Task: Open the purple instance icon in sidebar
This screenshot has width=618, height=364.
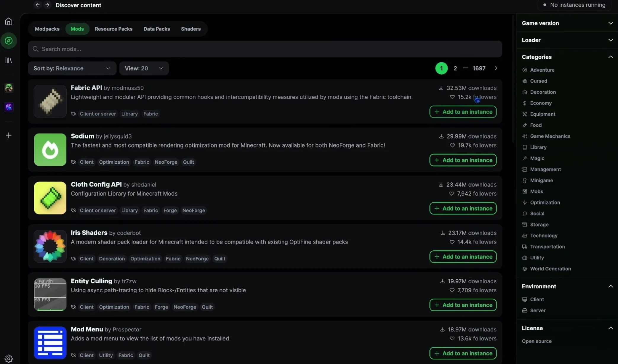Action: tap(9, 107)
